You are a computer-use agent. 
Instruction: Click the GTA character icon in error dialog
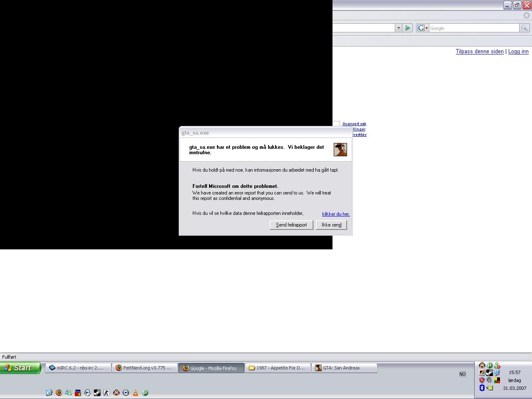340,150
